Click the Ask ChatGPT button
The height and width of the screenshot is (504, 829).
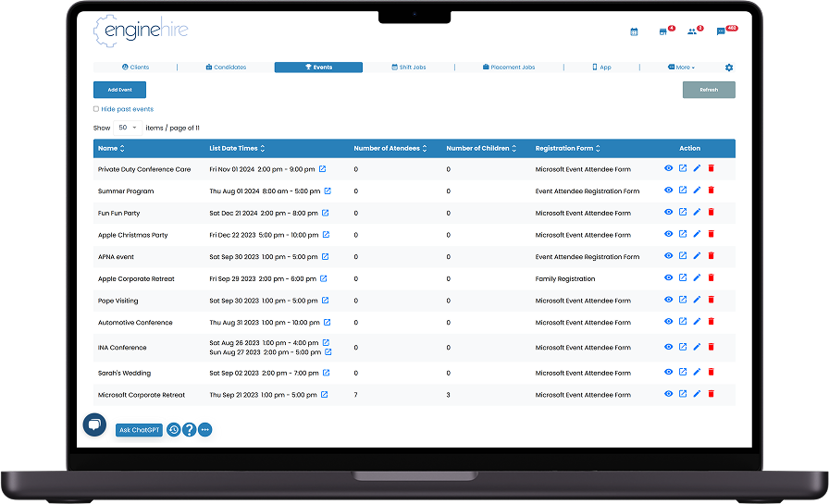(139, 430)
